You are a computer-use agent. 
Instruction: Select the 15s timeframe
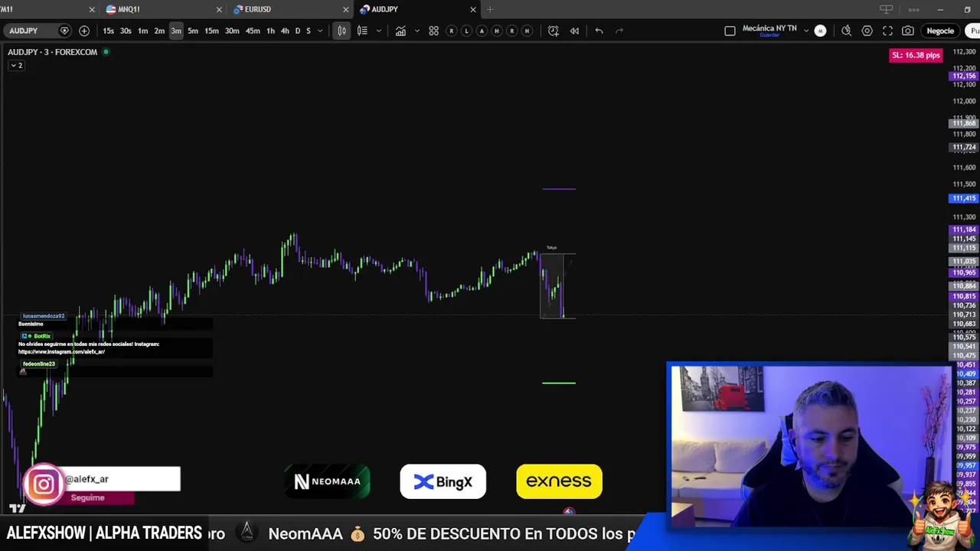[x=108, y=31]
